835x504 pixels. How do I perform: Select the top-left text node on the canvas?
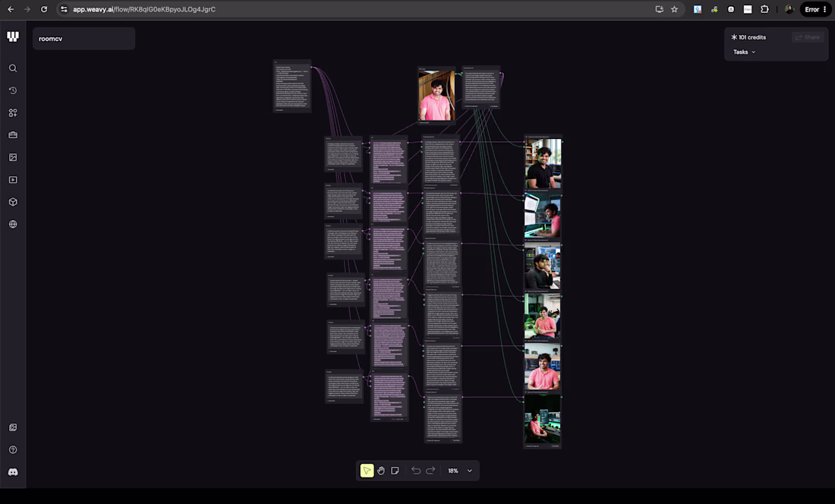click(291, 87)
